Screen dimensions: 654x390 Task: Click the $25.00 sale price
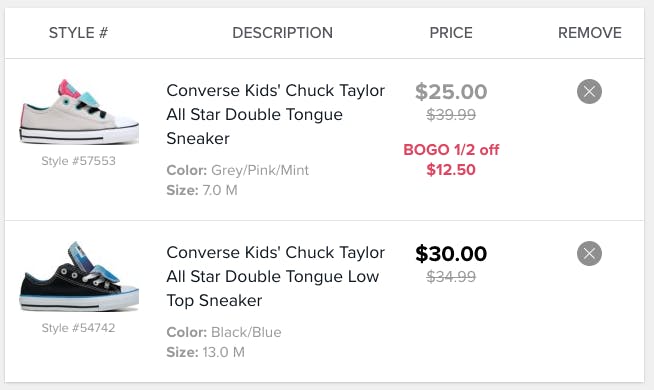(x=451, y=92)
